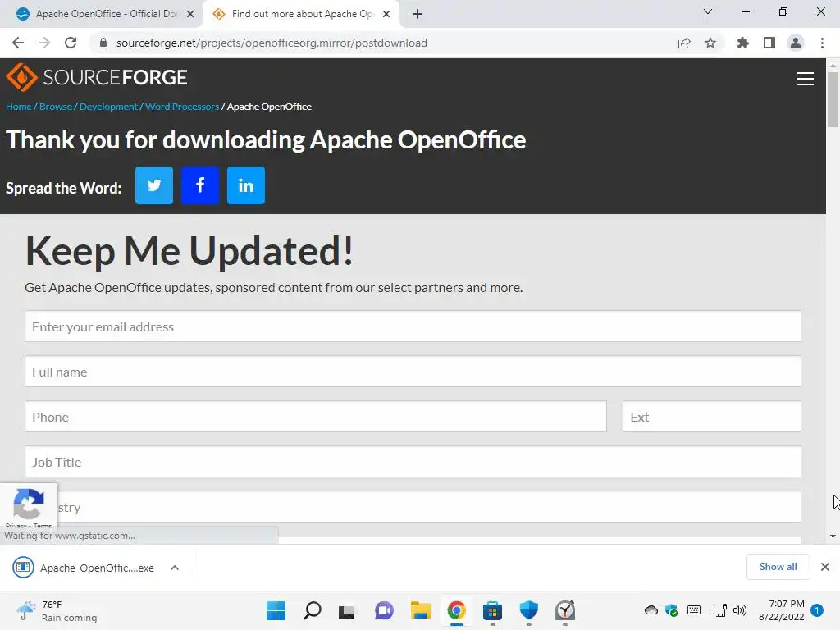Click the reCAPTCHA badge
This screenshot has width=840, height=630.
click(x=29, y=505)
